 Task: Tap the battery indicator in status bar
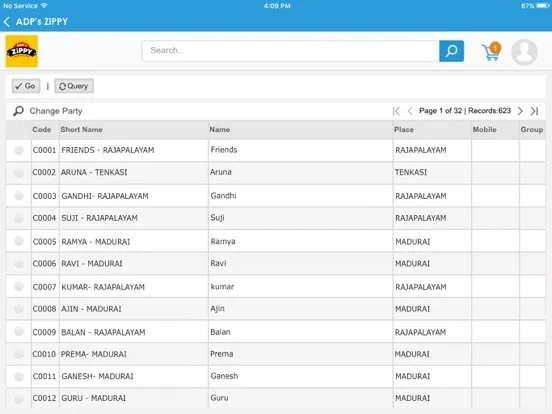[x=542, y=6]
